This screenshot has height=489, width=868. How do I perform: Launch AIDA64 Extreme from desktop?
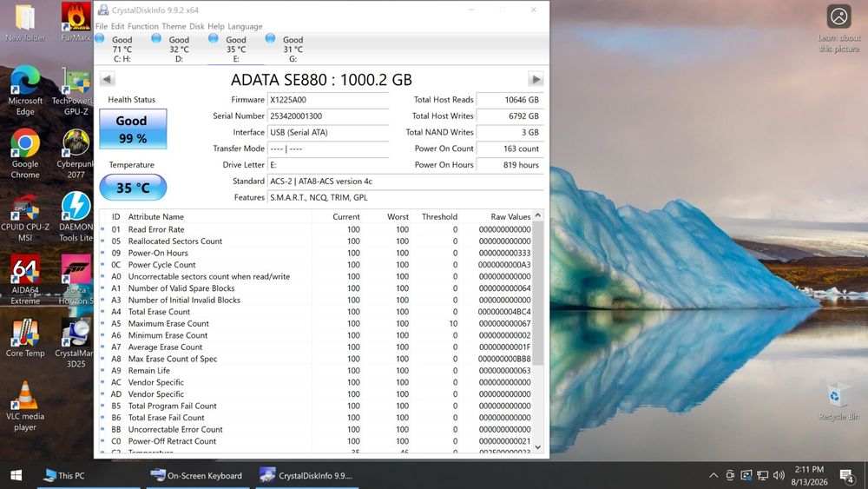click(x=25, y=281)
